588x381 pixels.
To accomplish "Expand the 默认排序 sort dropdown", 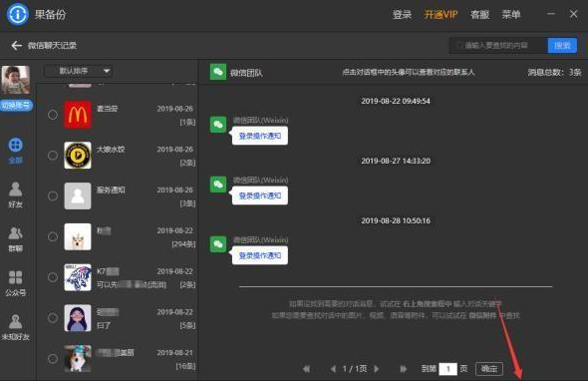I will coord(79,71).
